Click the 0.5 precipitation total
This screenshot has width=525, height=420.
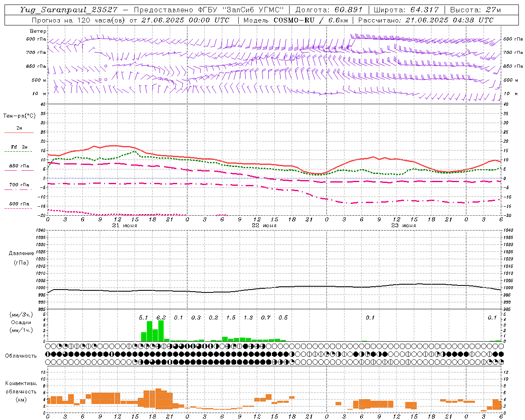283,317
